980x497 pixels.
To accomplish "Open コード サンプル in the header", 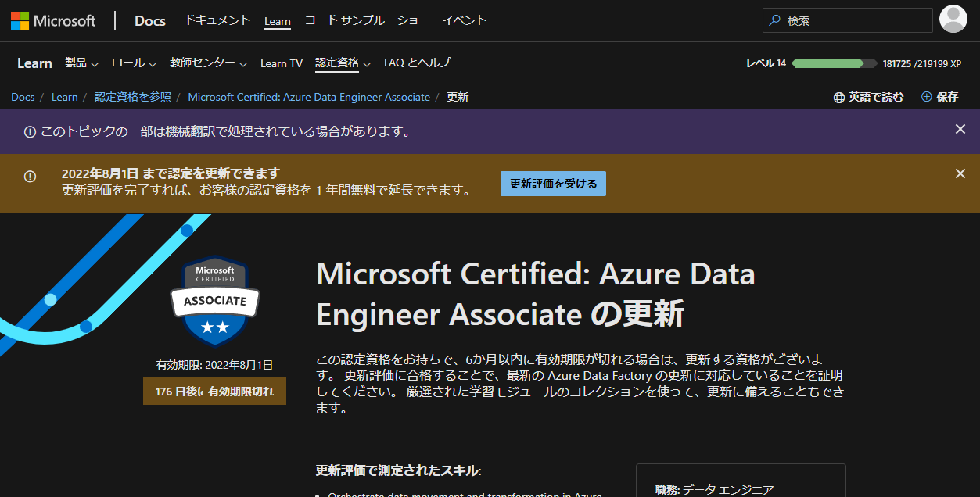I will click(x=344, y=20).
